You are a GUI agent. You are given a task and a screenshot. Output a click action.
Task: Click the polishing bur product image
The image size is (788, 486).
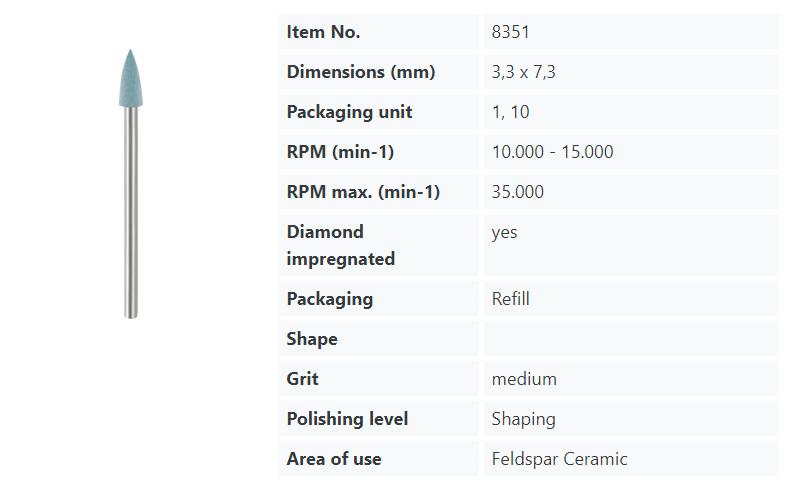(x=130, y=183)
